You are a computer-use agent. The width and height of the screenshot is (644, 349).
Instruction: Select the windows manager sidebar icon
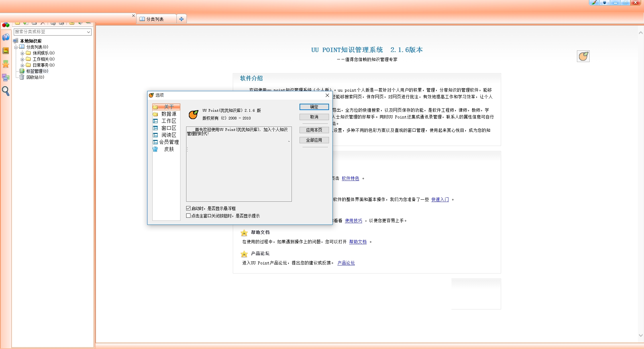point(6,78)
